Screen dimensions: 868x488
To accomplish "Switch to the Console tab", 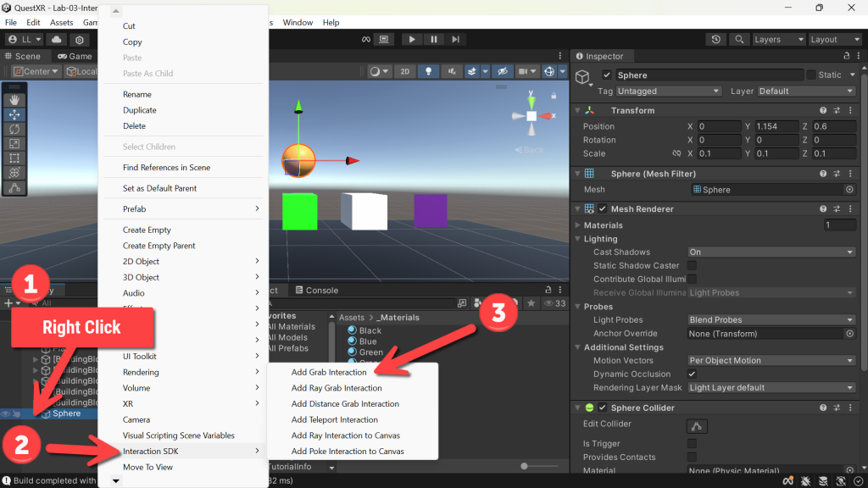I will pos(317,290).
